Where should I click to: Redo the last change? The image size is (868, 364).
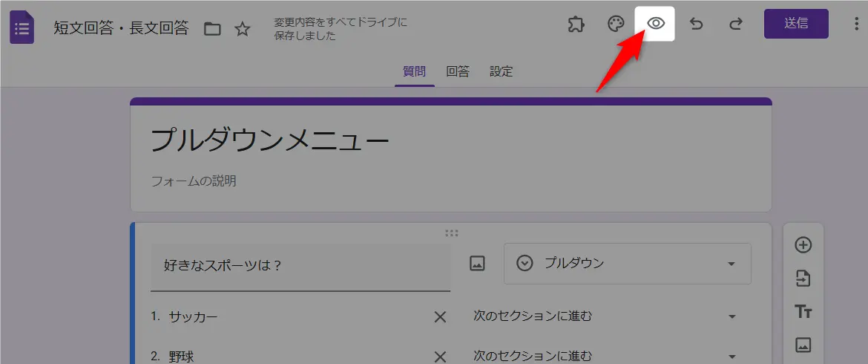pos(736,24)
